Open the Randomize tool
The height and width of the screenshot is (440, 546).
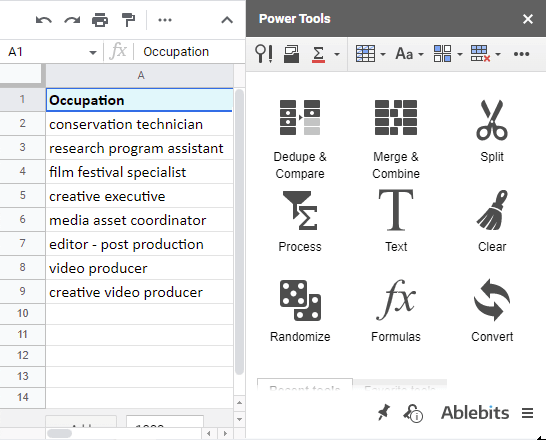coord(300,311)
